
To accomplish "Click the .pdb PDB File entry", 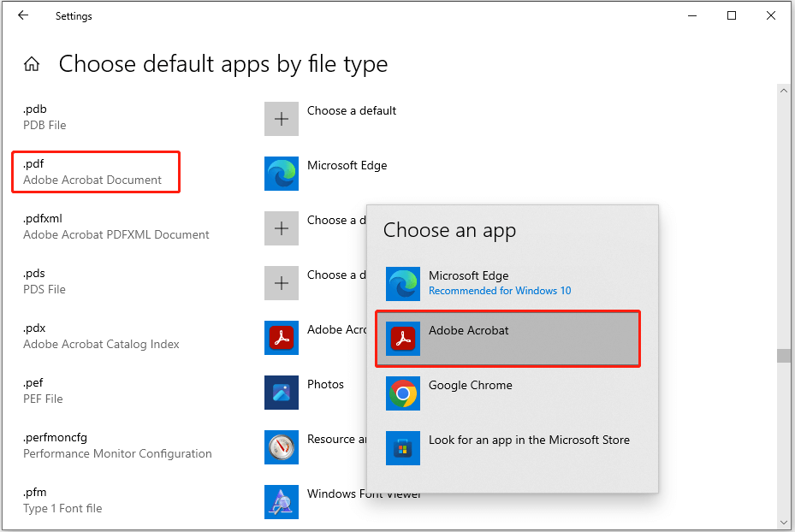I will [44, 117].
